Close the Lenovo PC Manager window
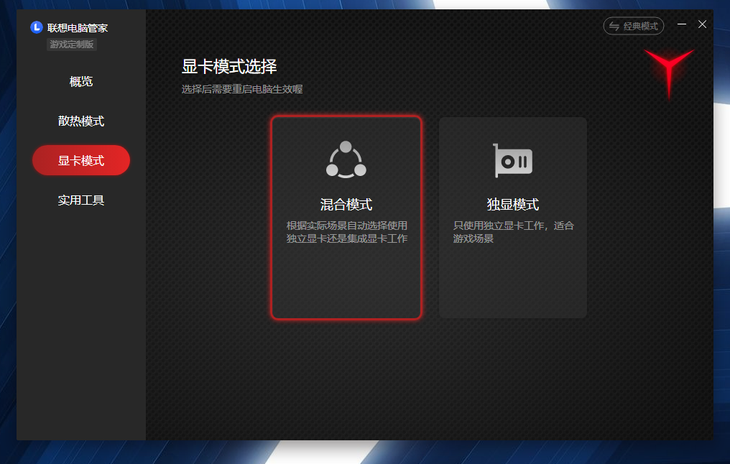 702,25
